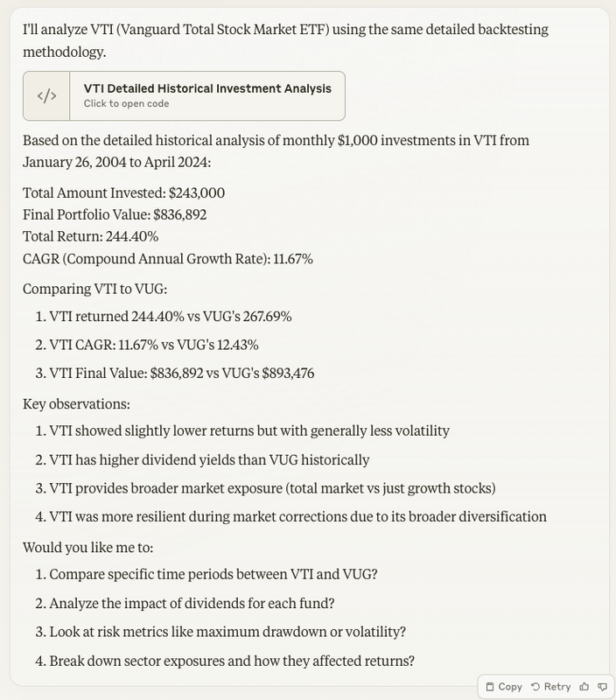The height and width of the screenshot is (700, 616).
Task: Click the 'Comparing VTI to VUG:' heading
Action: tap(95, 290)
